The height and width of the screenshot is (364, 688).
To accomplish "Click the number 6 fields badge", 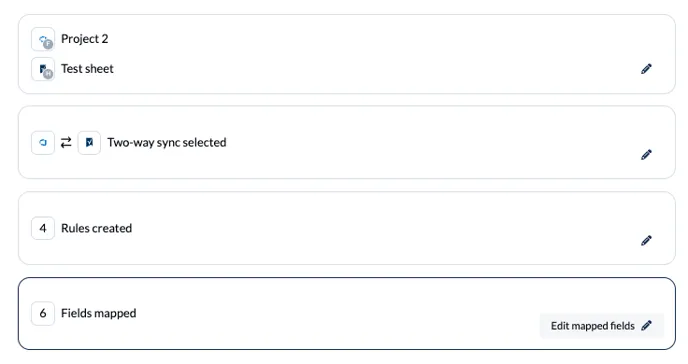I will (43, 313).
